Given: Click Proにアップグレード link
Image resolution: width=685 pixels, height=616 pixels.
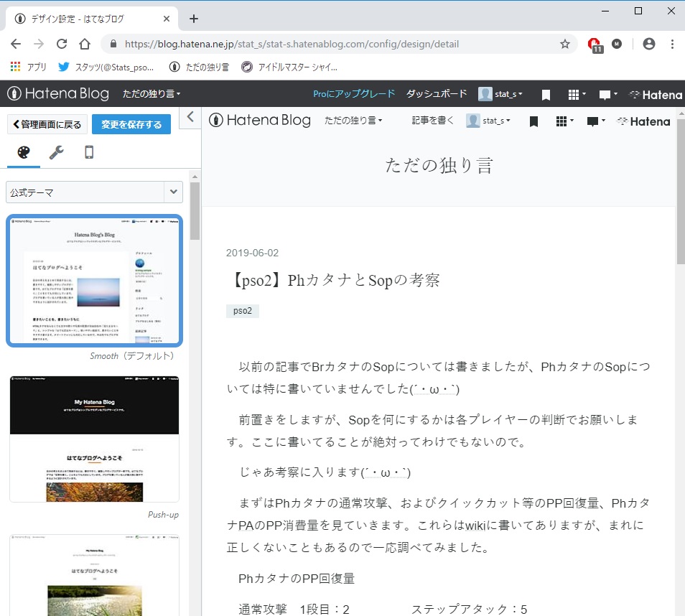Looking at the screenshot, I should [x=354, y=93].
